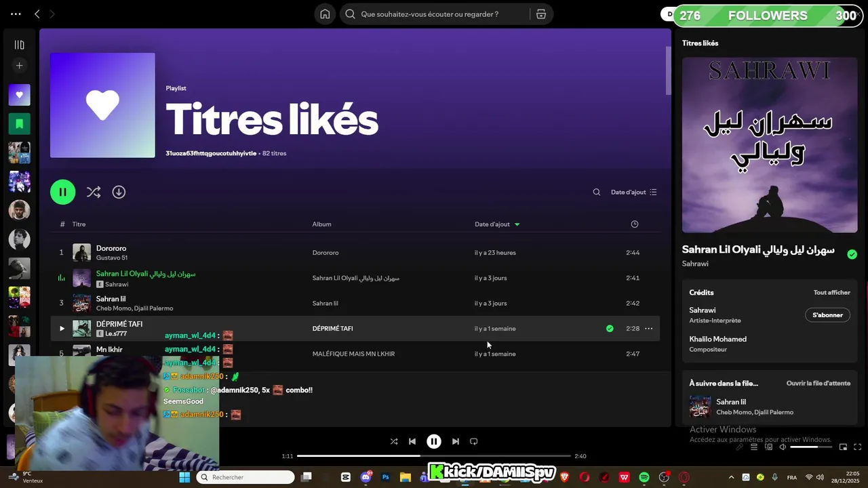Image resolution: width=868 pixels, height=488 pixels.
Task: Open Spotify from the taskbar
Action: pos(644,477)
